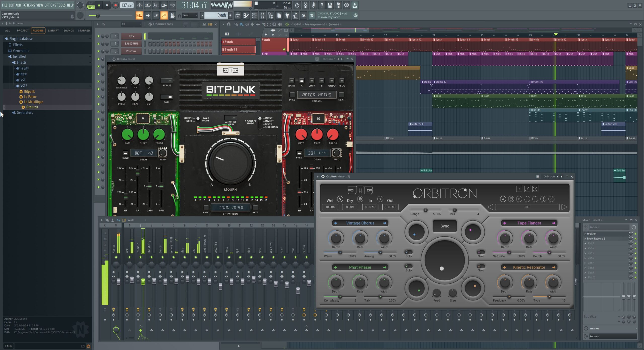The width and height of the screenshot is (644, 350).
Task: Click the record button in transport
Action: pyautogui.click(x=115, y=5)
